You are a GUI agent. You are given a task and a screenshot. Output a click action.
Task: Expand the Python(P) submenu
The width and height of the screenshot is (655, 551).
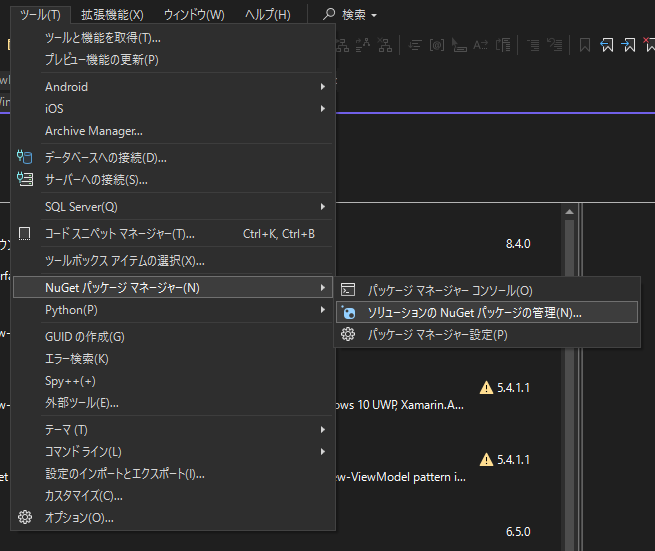pyautogui.click(x=322, y=310)
